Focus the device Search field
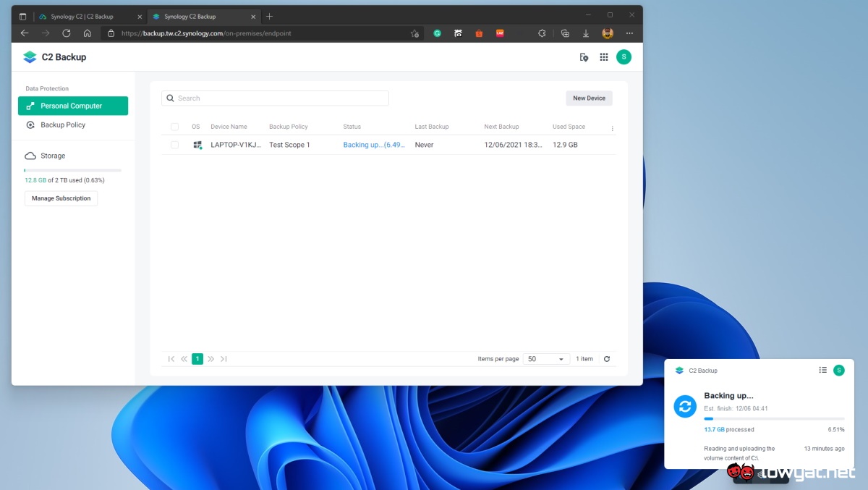868x490 pixels. click(x=275, y=98)
